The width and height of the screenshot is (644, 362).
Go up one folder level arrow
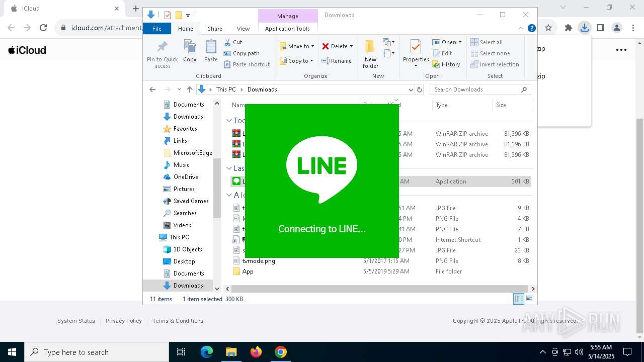point(189,89)
